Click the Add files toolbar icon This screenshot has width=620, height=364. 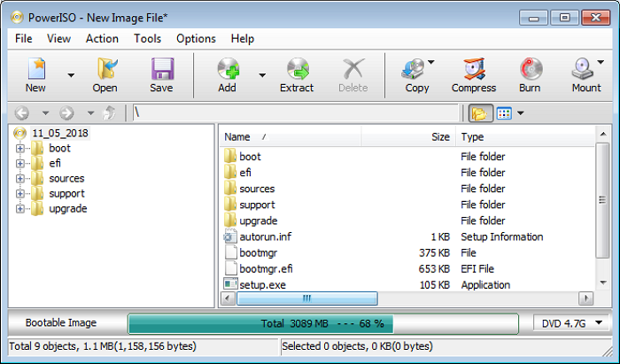[x=229, y=69]
